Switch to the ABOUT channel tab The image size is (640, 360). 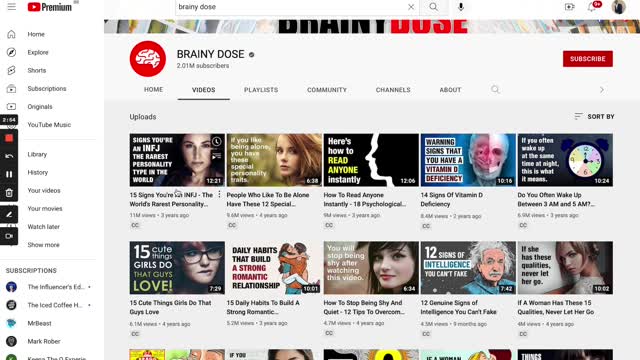click(450, 90)
